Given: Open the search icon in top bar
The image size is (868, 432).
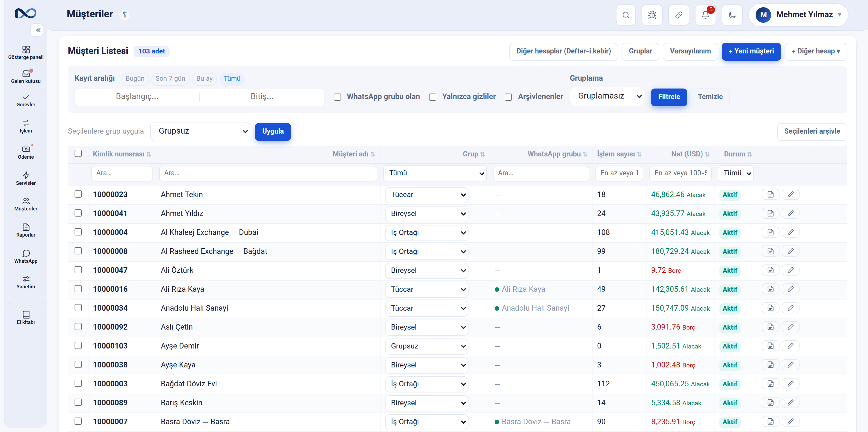Looking at the screenshot, I should click(626, 15).
